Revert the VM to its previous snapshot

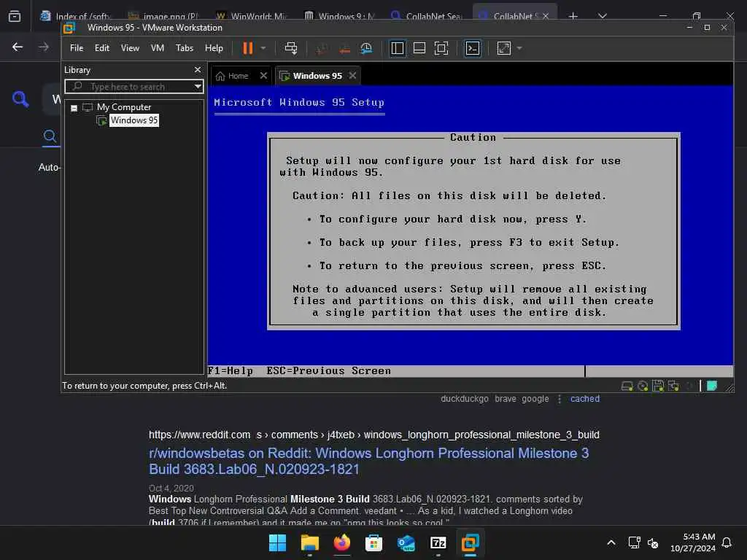coord(344,48)
